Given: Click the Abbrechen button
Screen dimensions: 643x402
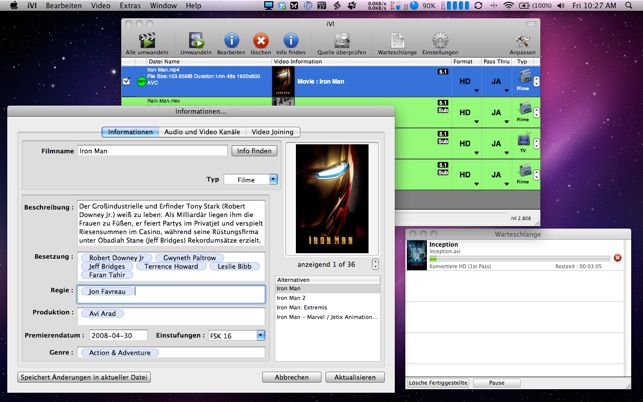Looking at the screenshot, I should tap(292, 377).
